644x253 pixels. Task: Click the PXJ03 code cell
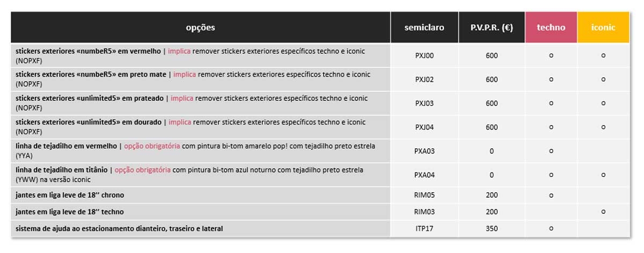(425, 104)
